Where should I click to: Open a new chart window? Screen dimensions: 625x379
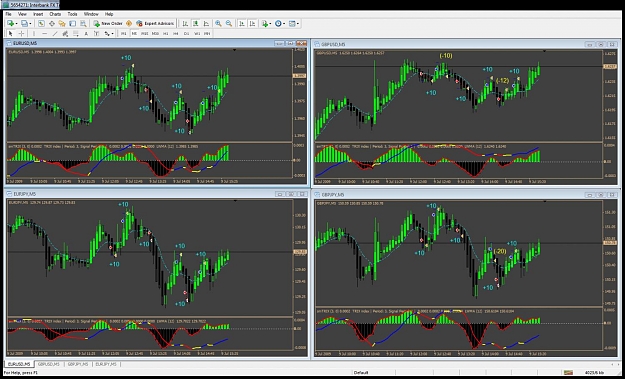point(10,24)
